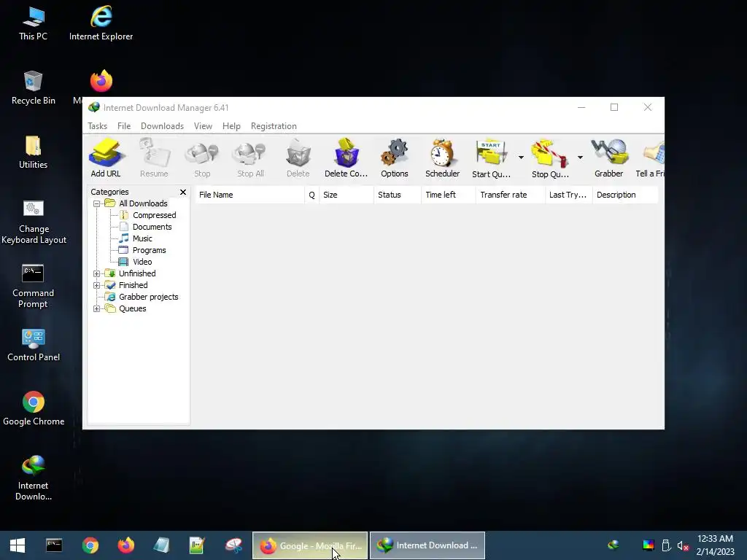
Task: Click Chrome icon in taskbar
Action: click(x=90, y=545)
